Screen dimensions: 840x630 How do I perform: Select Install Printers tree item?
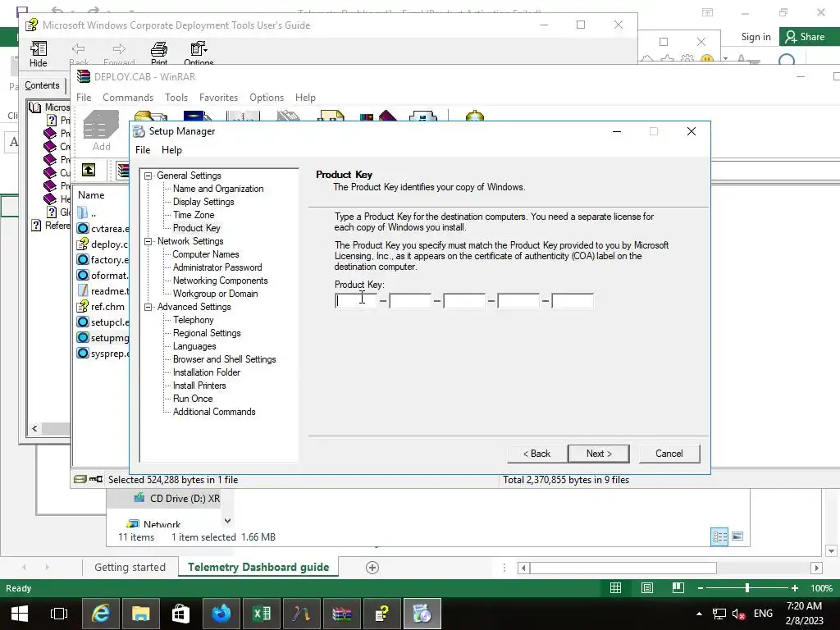[x=199, y=386]
